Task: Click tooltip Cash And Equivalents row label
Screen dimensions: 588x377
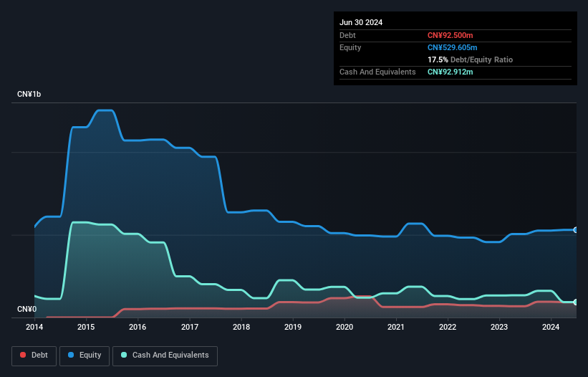Action: [x=377, y=72]
